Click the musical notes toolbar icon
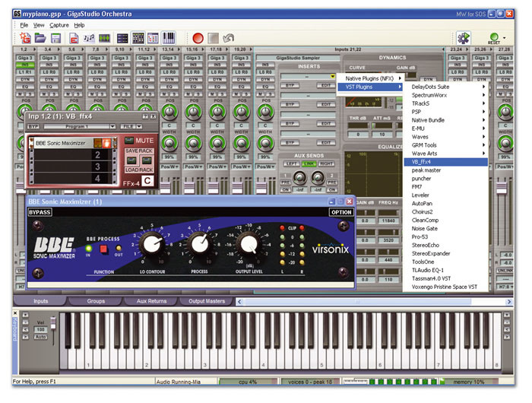Viewport: 532px width, 403px height. click(x=89, y=38)
